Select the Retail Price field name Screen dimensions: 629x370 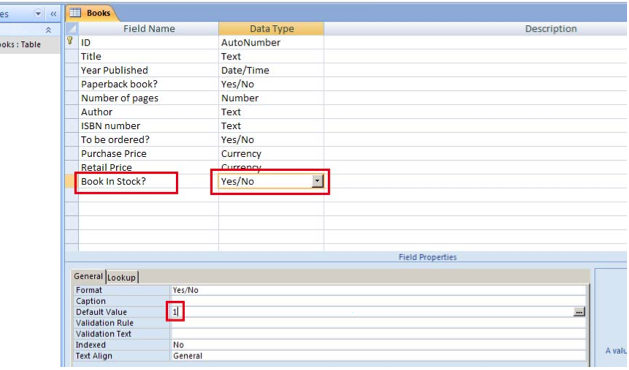[148, 167]
